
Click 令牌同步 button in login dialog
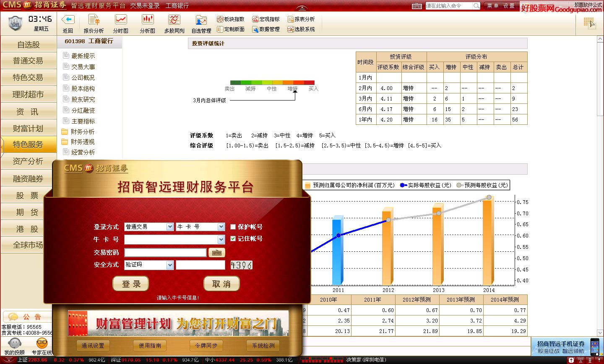pos(206,346)
